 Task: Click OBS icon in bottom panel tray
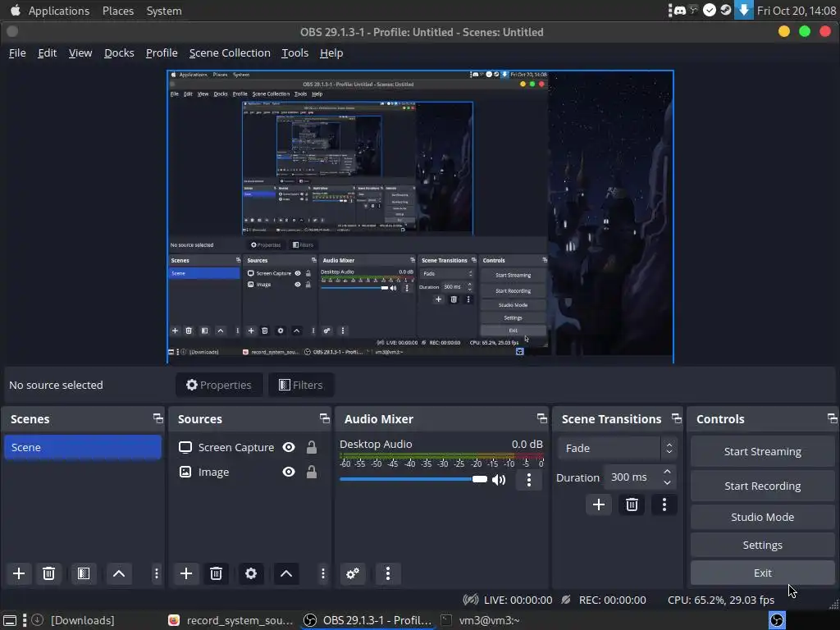coord(777,620)
